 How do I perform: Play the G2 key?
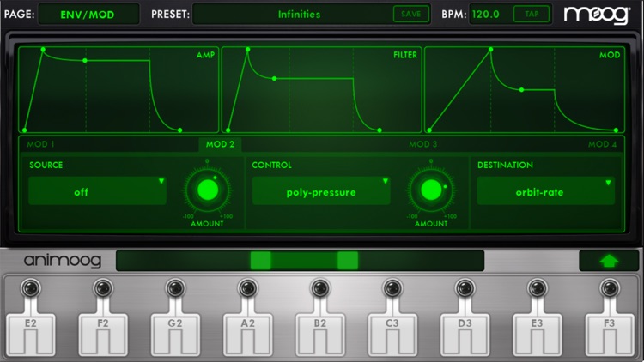(175, 334)
